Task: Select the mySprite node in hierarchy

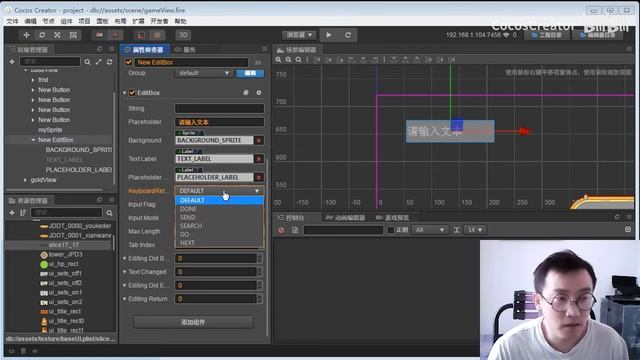Action: [x=50, y=130]
